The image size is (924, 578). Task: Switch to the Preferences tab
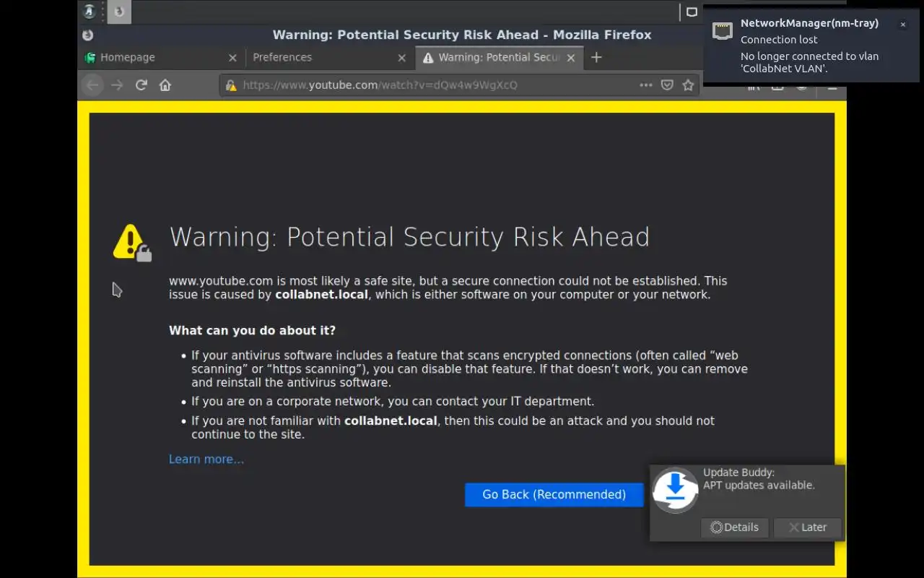(x=330, y=58)
